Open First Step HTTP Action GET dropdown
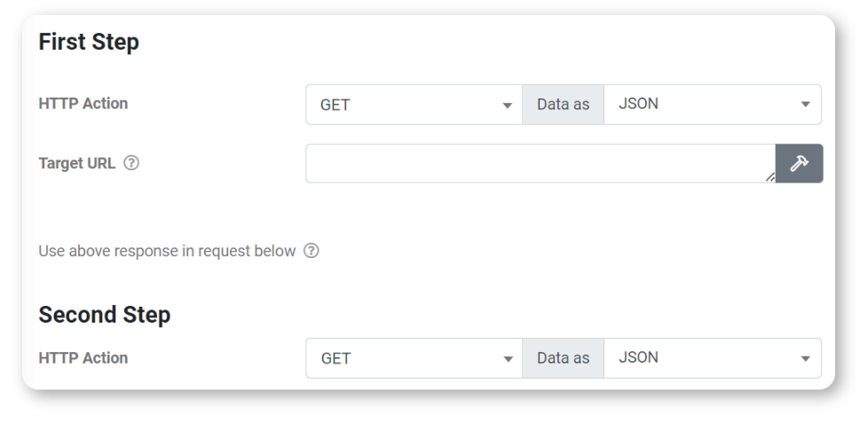The image size is (868, 422). (414, 105)
